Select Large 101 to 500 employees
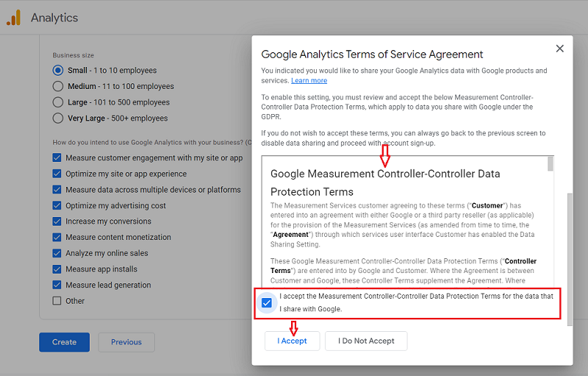 click(58, 102)
